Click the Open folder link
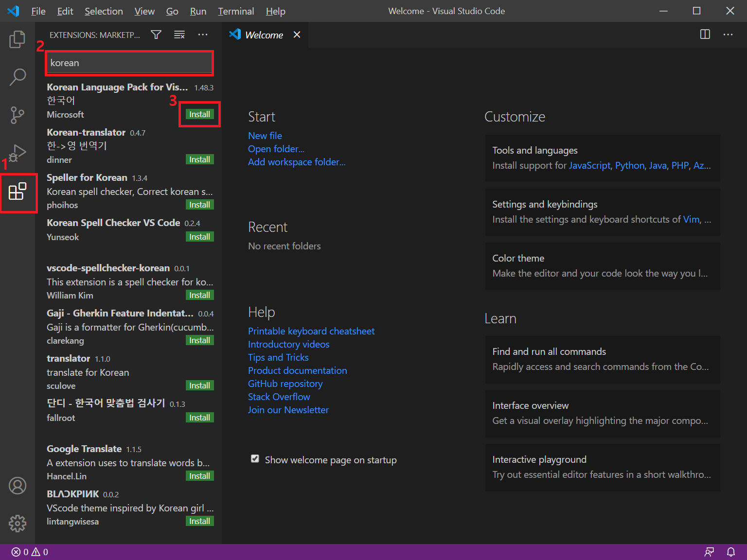The width and height of the screenshot is (747, 560). coord(276,149)
